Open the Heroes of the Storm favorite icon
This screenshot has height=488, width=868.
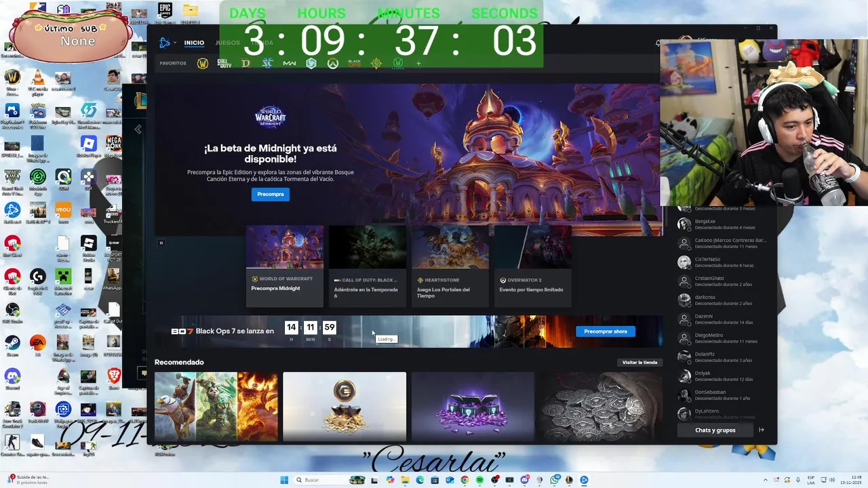(311, 63)
